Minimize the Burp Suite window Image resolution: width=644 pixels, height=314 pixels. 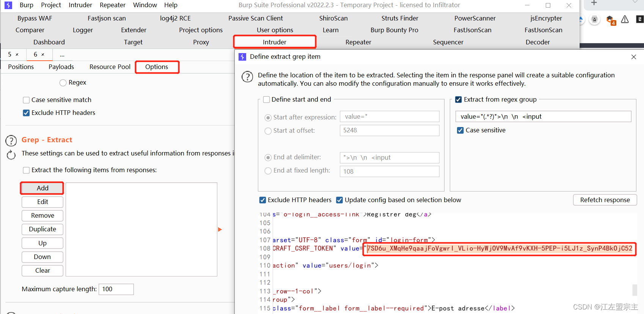pyautogui.click(x=527, y=5)
